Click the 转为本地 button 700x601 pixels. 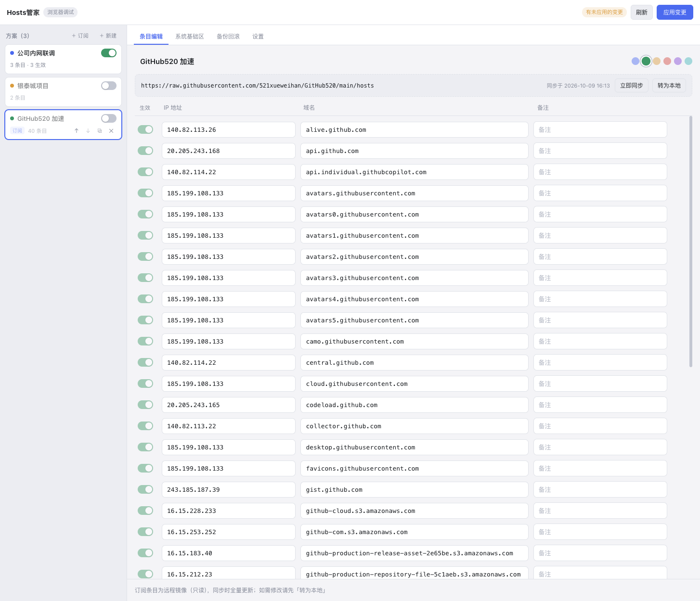(x=669, y=86)
